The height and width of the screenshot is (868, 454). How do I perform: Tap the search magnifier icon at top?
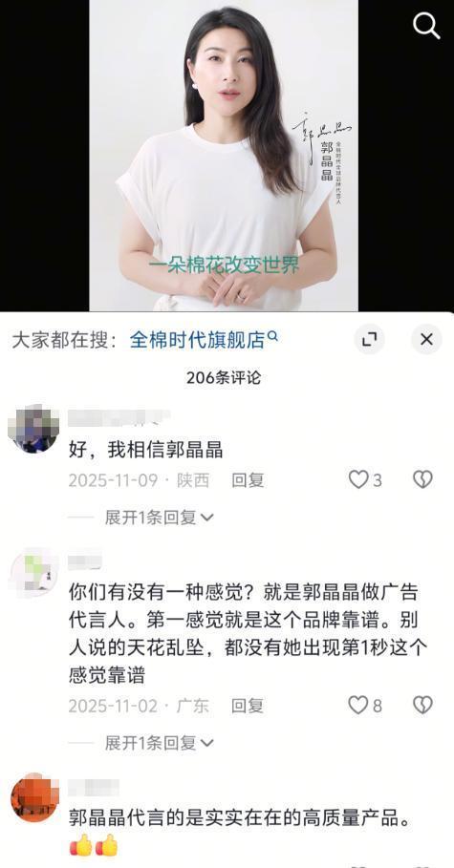[x=426, y=26]
